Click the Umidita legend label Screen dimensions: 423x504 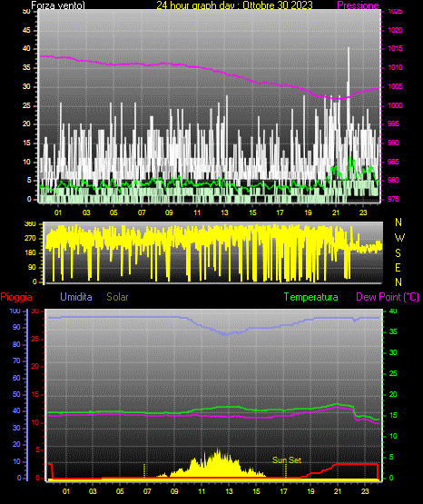point(76,297)
